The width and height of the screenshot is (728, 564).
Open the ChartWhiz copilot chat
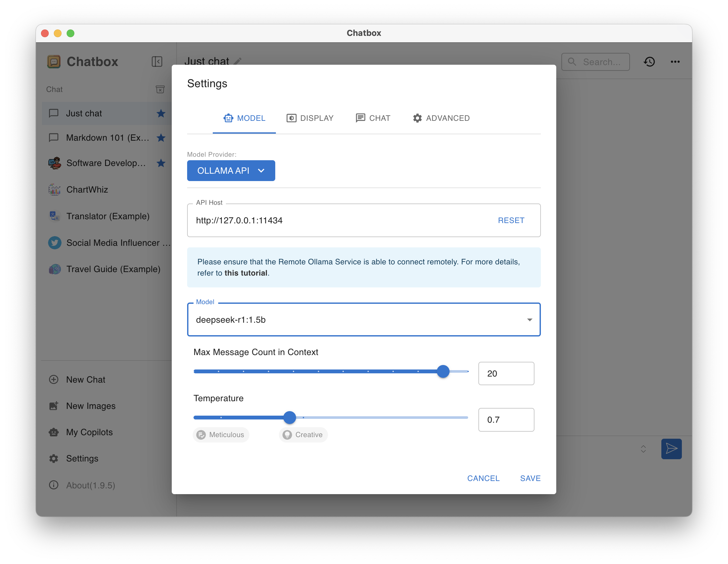[87, 190]
